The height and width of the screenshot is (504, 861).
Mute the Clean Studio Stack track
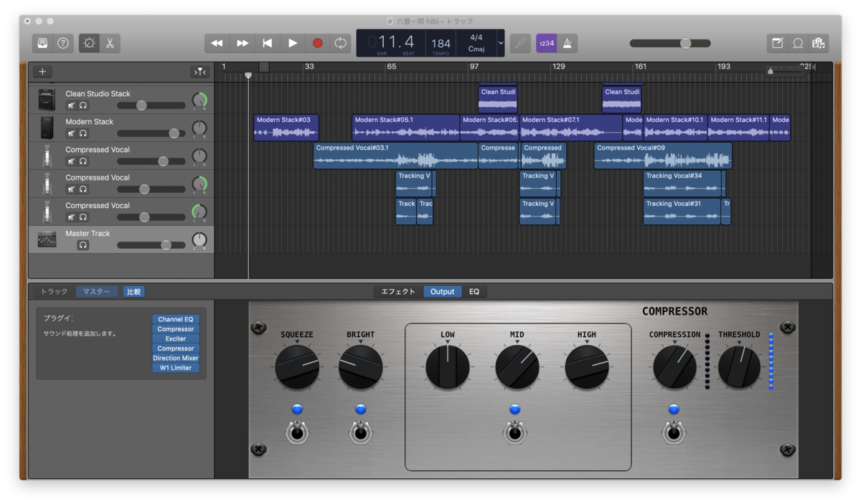tap(71, 105)
